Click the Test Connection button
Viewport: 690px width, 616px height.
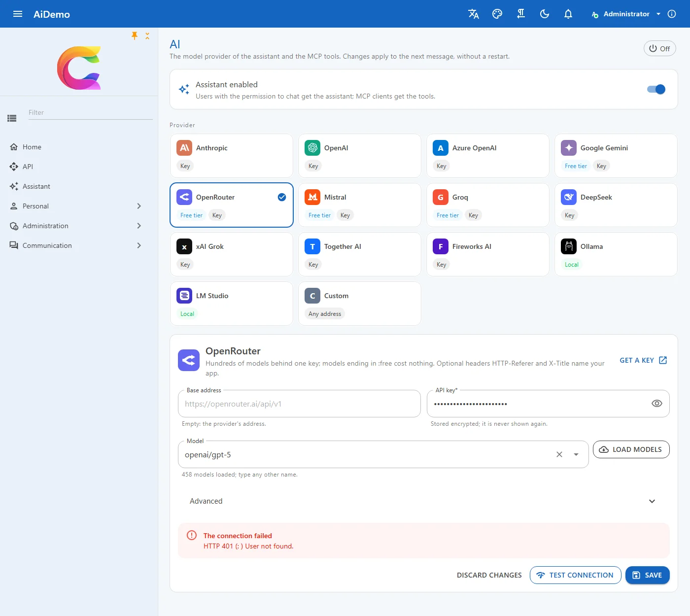tap(575, 575)
